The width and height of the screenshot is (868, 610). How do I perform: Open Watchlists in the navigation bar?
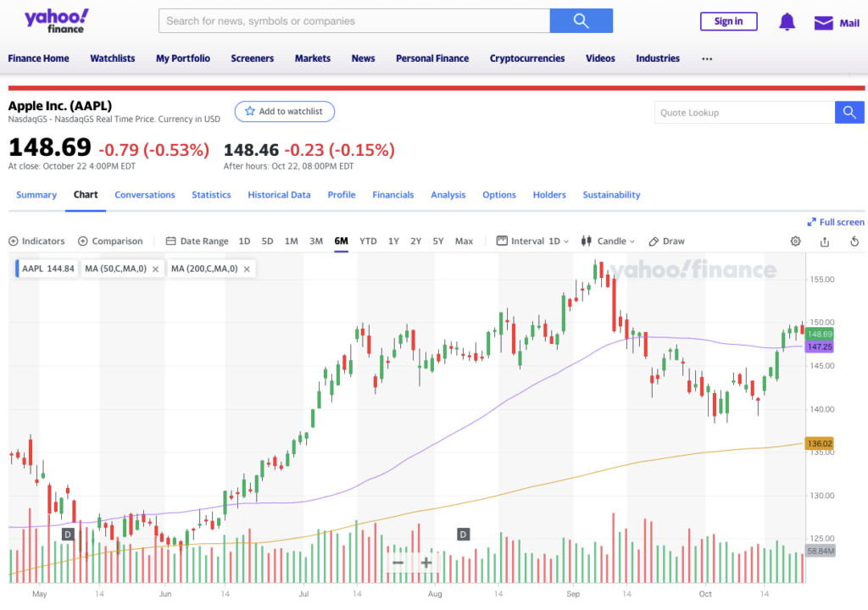pos(113,58)
